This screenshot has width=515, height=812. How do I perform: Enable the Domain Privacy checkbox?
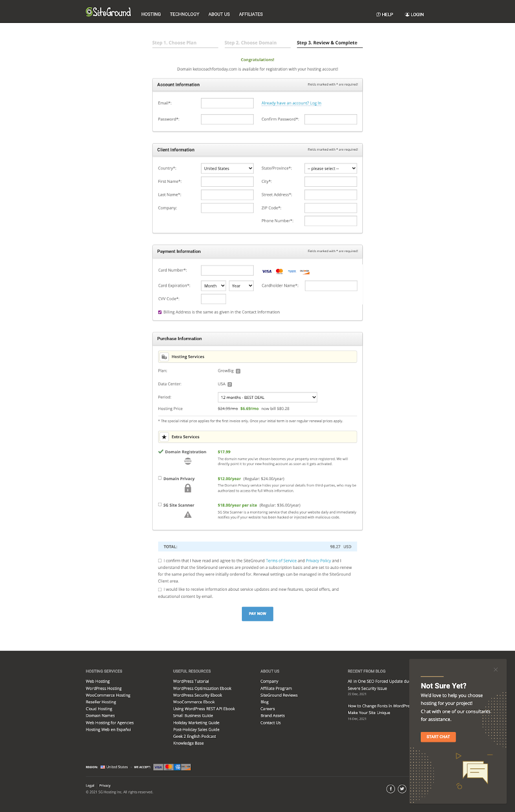click(x=160, y=478)
